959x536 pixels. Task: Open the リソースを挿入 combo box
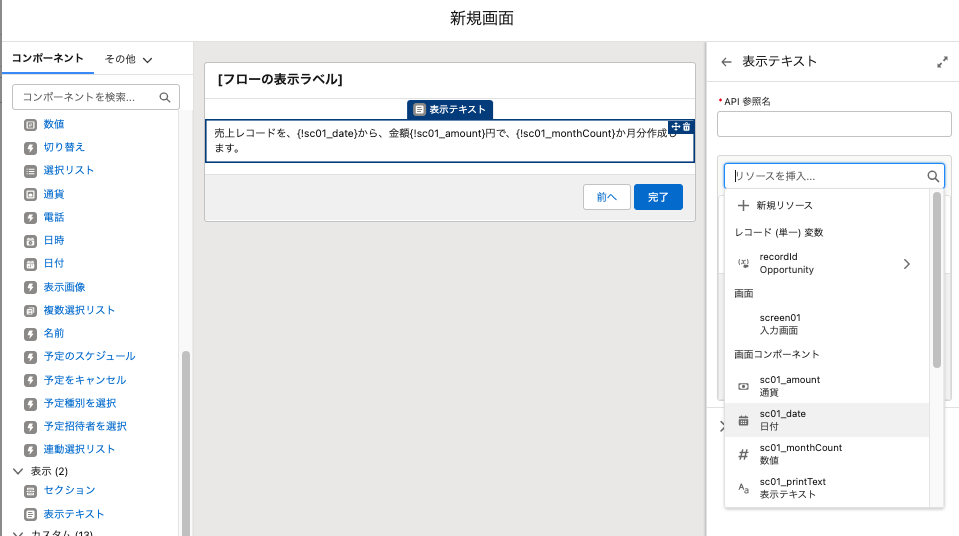coord(834,176)
